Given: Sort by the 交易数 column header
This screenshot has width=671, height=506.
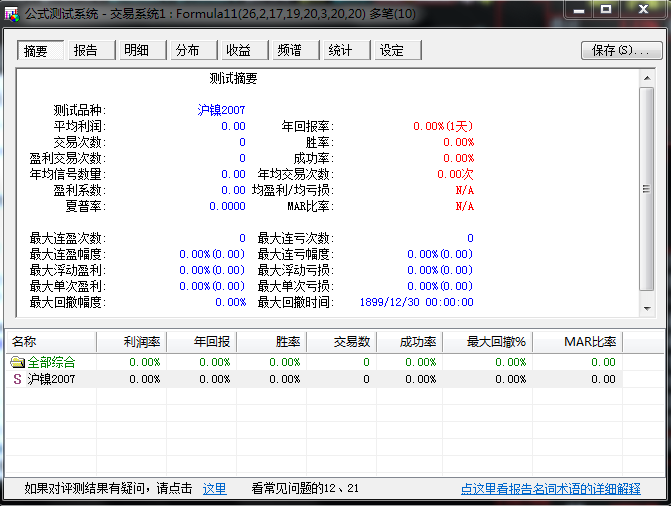Looking at the screenshot, I should point(342,342).
